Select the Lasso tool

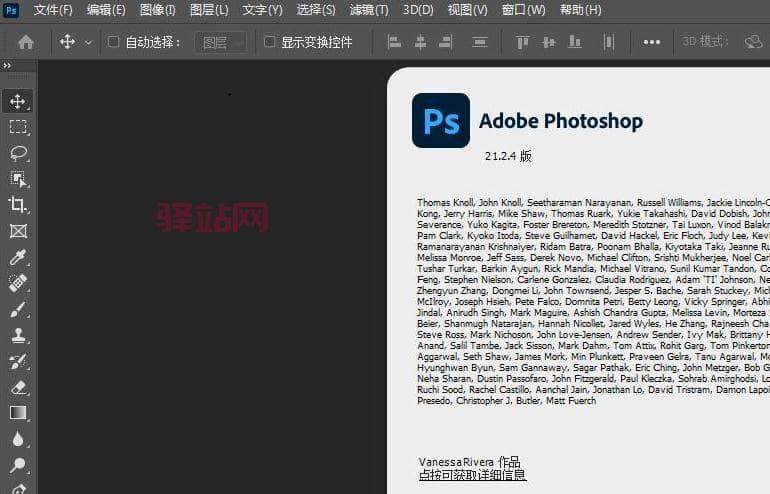click(x=18, y=153)
